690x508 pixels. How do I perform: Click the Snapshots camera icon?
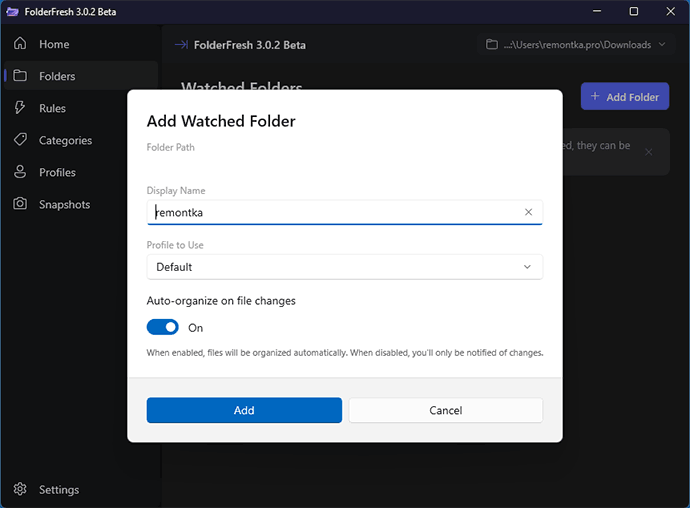20,204
